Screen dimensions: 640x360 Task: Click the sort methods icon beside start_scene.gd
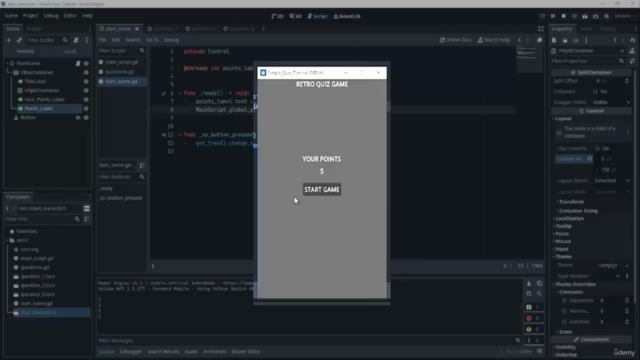142,165
